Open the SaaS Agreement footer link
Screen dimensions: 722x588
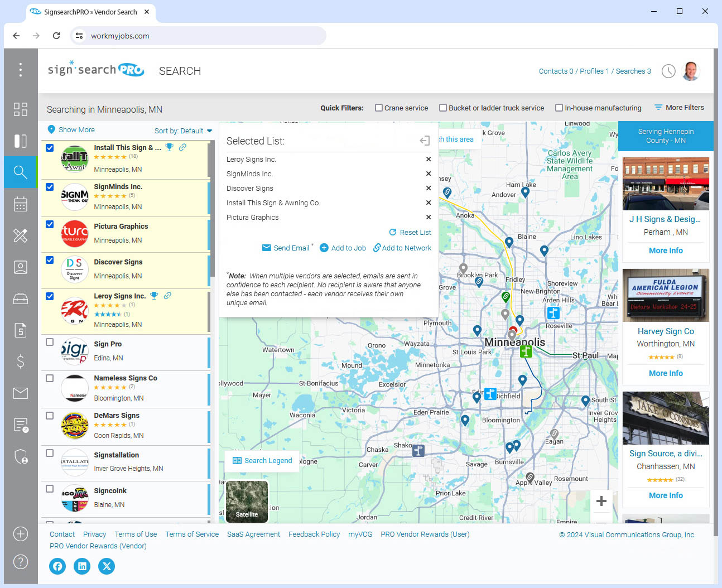(x=253, y=534)
